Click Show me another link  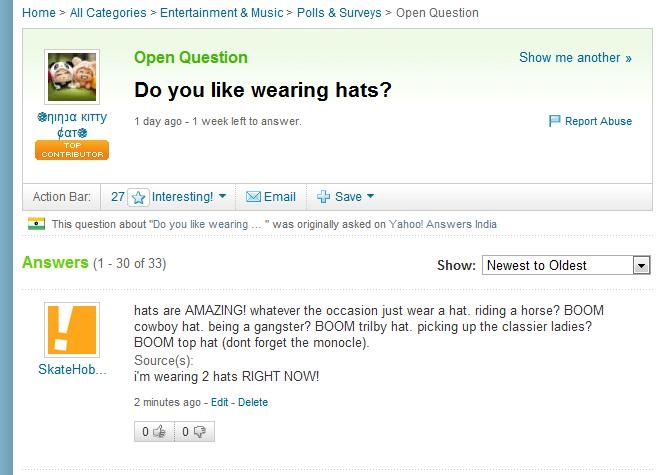click(575, 57)
